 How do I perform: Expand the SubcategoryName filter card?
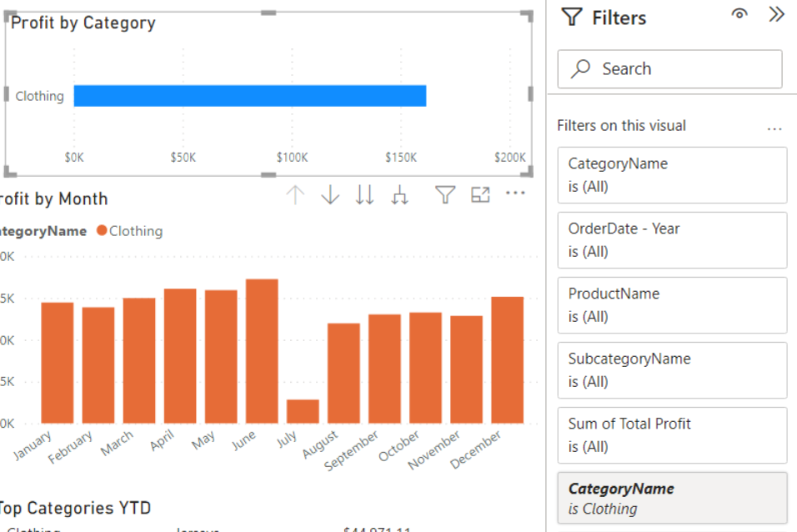point(672,370)
